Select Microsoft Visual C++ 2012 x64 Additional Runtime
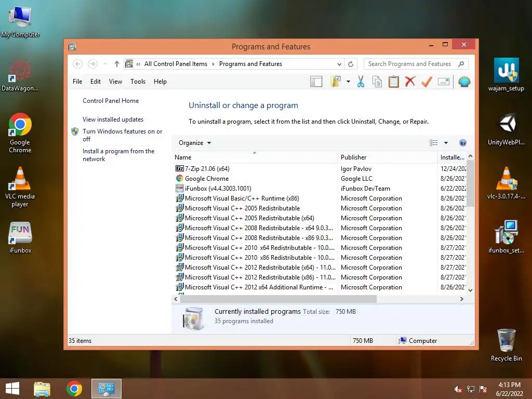 click(259, 287)
